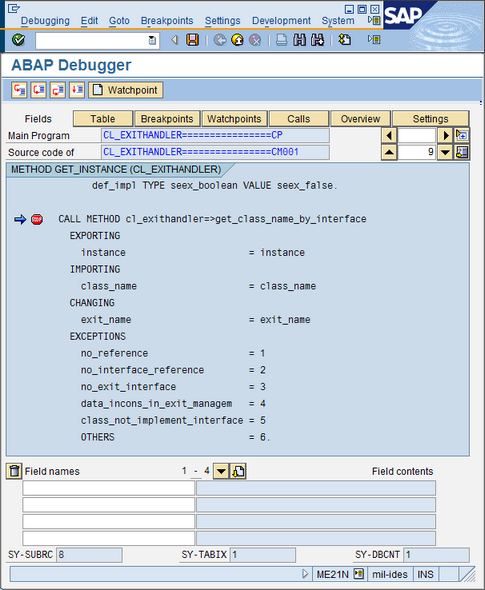Click the red stop breakpoint marker
Image resolution: width=485 pixels, height=590 pixels.
(37, 219)
